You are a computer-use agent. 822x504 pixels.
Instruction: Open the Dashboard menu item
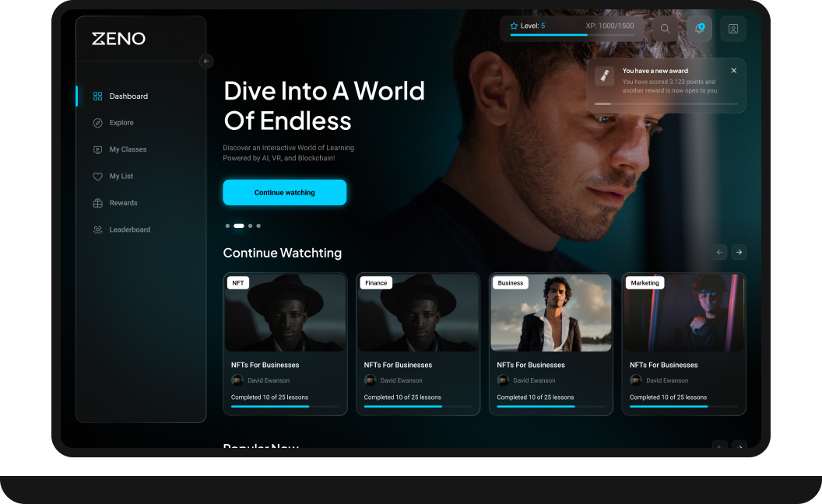pyautogui.click(x=128, y=96)
